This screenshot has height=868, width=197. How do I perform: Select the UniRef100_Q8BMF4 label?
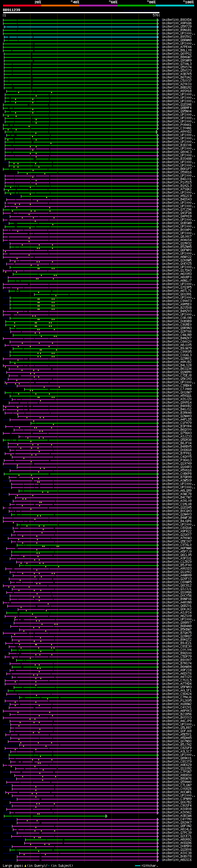click(x=177, y=108)
